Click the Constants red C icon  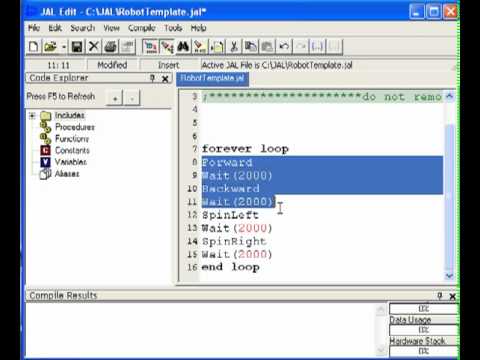pos(45,150)
